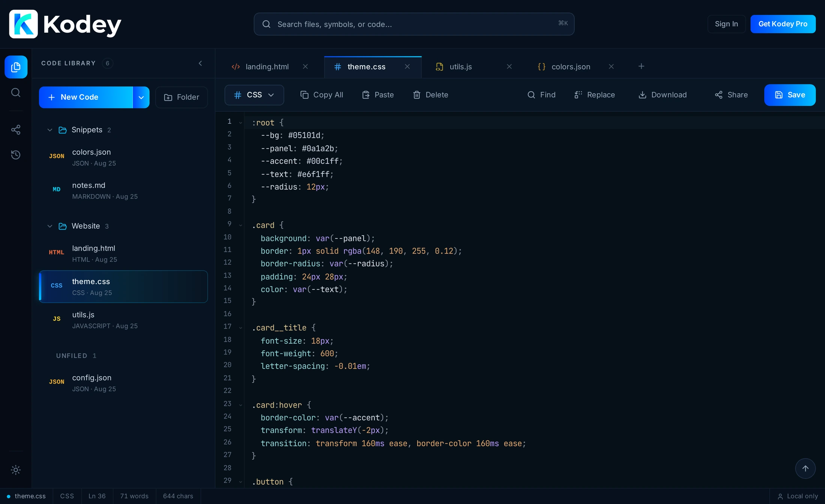
Task: Click the Ln 36 status bar entry
Action: [97, 496]
